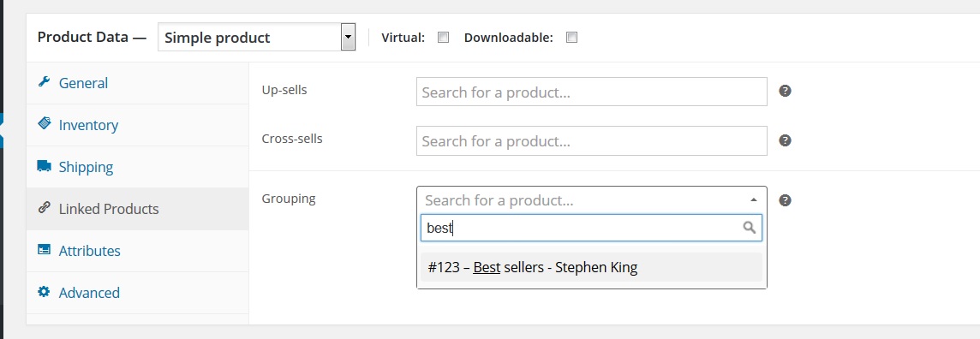Select result #123 Best sellers - Stephen King

coord(591,267)
